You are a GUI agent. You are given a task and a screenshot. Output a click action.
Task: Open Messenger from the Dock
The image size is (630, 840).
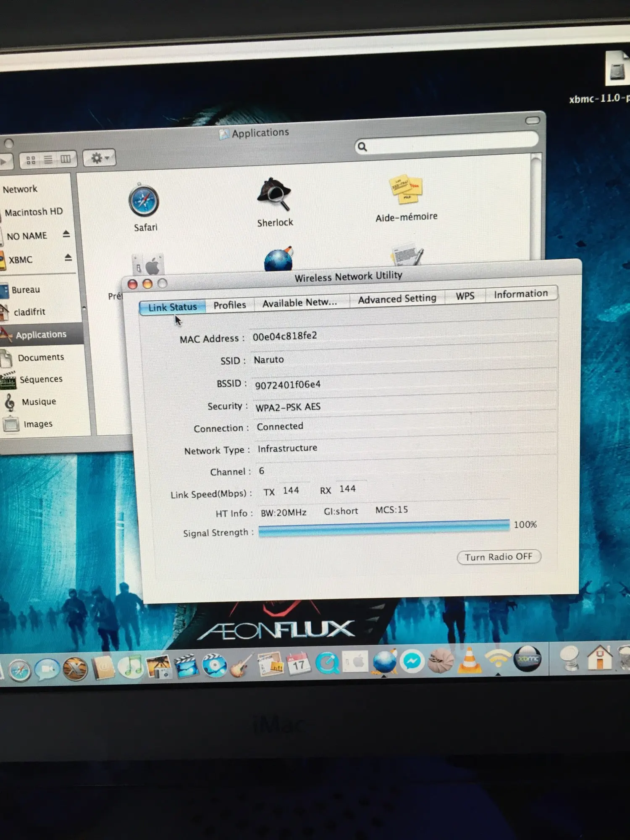412,661
